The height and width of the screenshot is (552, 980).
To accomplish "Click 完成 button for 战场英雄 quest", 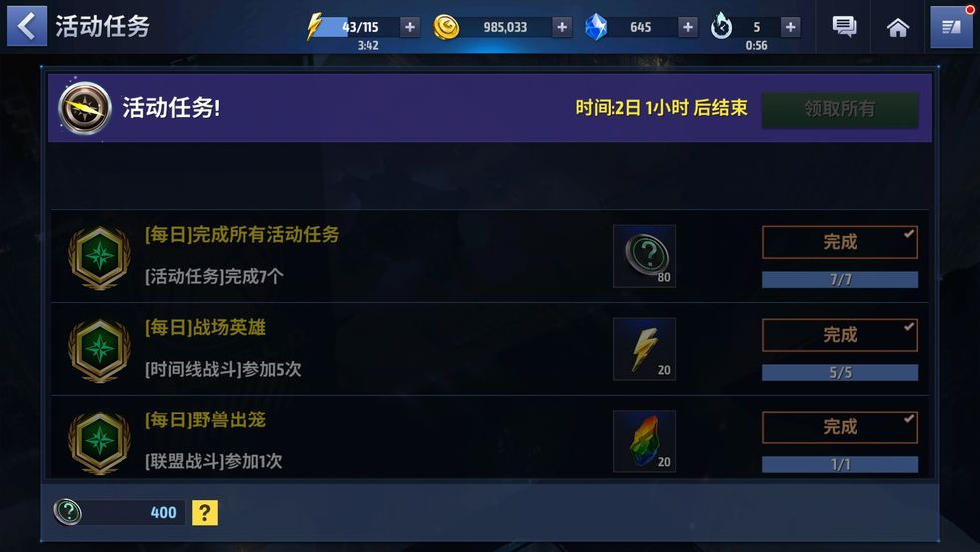I will click(840, 335).
